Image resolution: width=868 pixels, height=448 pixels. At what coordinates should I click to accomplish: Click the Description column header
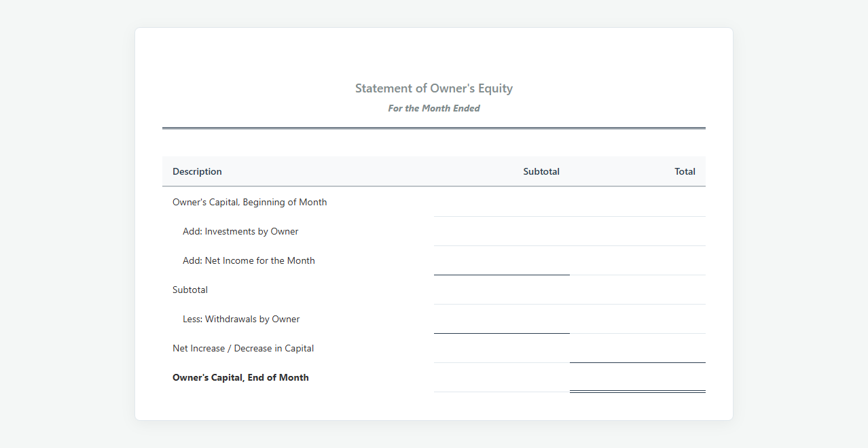pos(197,171)
